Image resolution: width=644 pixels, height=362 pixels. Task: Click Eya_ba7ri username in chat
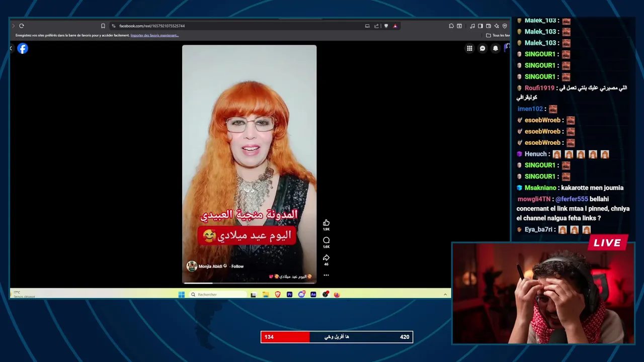pos(539,230)
